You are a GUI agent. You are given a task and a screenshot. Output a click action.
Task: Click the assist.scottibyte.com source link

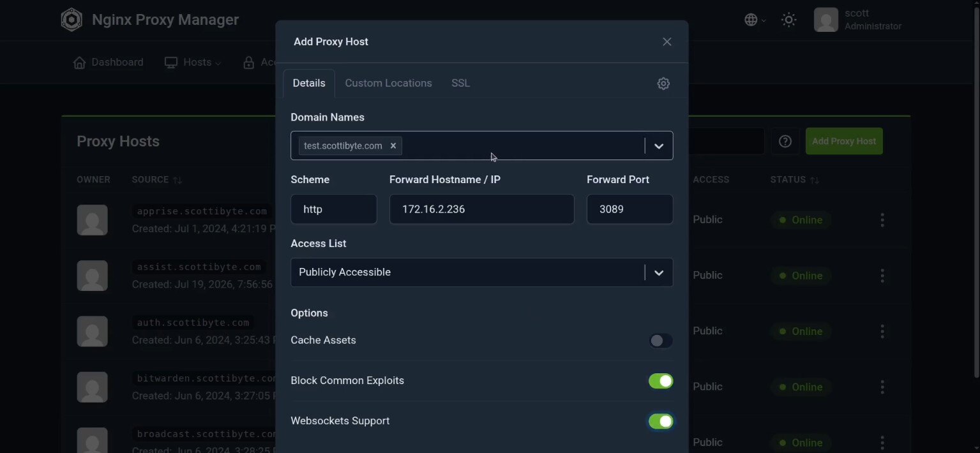[199, 267]
